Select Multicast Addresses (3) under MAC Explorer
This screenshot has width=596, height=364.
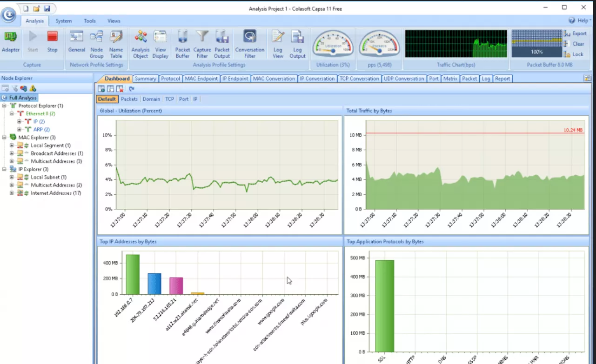click(x=56, y=161)
